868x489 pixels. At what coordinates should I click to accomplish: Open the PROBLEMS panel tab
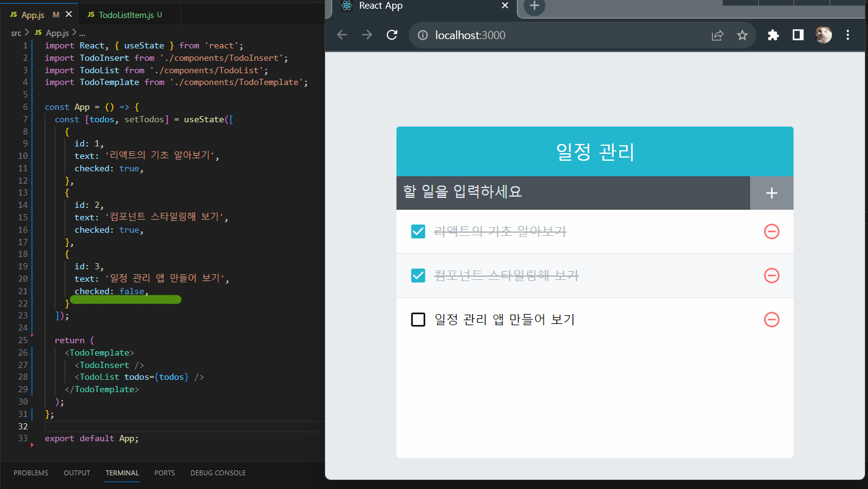click(x=31, y=473)
